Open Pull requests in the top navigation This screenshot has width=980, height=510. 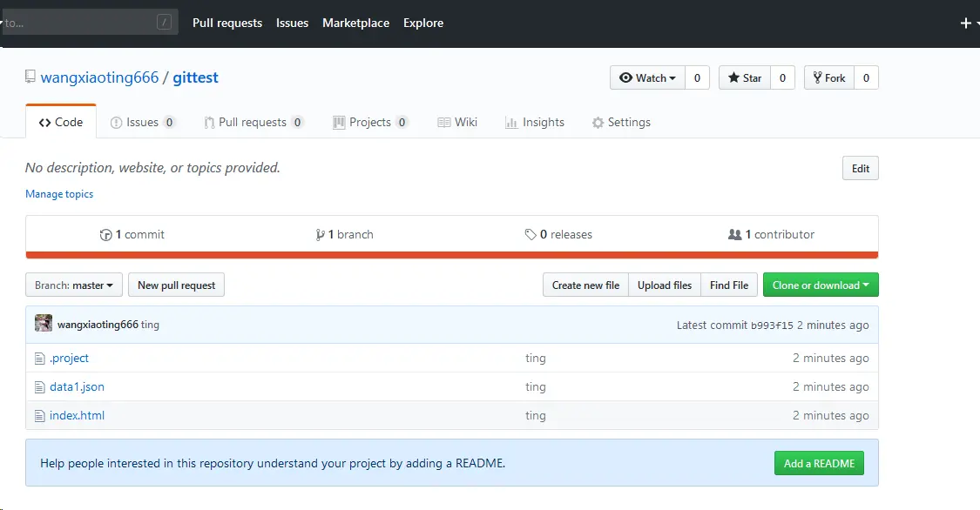[x=227, y=23]
